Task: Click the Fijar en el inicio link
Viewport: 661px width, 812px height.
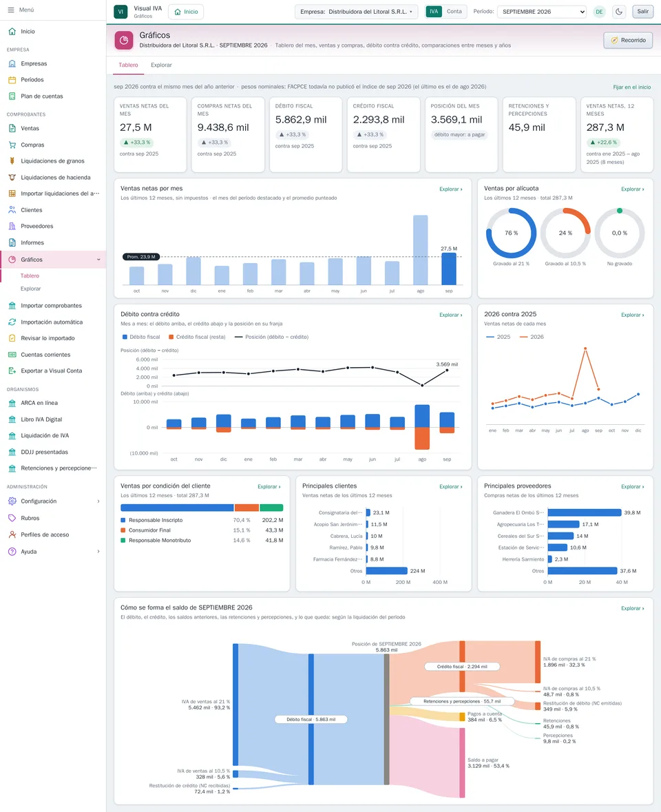Action: tap(632, 87)
